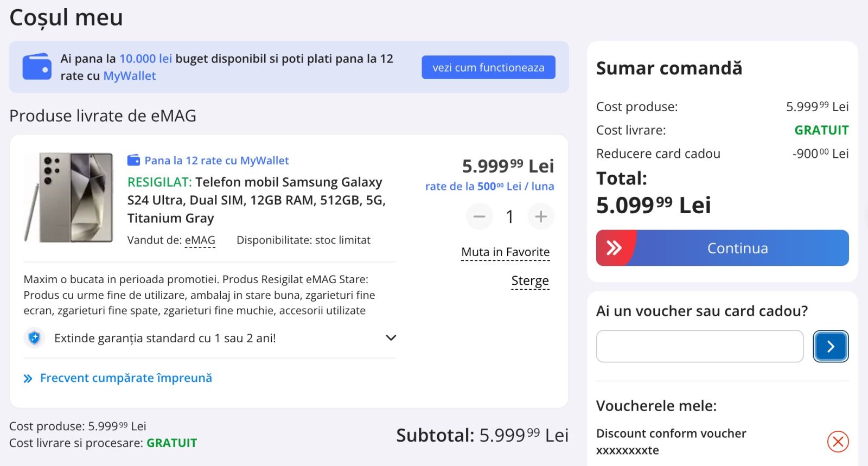Image resolution: width=868 pixels, height=466 pixels.
Task: Click the MyWallet link in banner text
Action: [129, 76]
